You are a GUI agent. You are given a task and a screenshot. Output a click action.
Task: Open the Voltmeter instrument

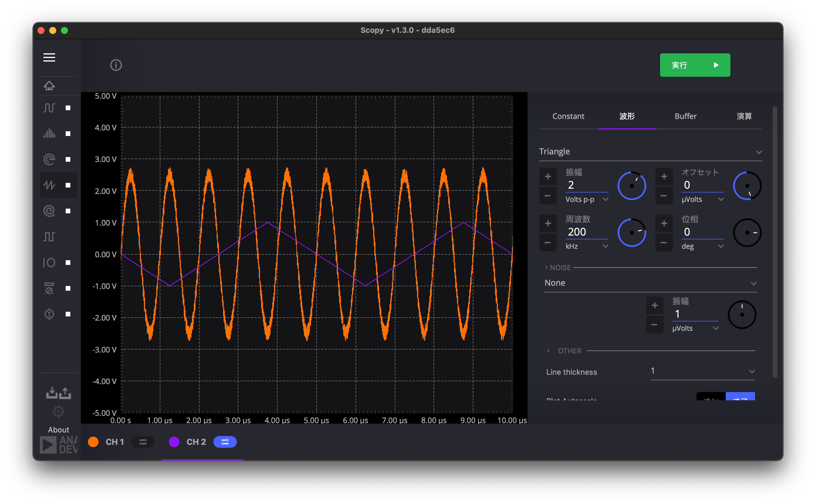49,288
